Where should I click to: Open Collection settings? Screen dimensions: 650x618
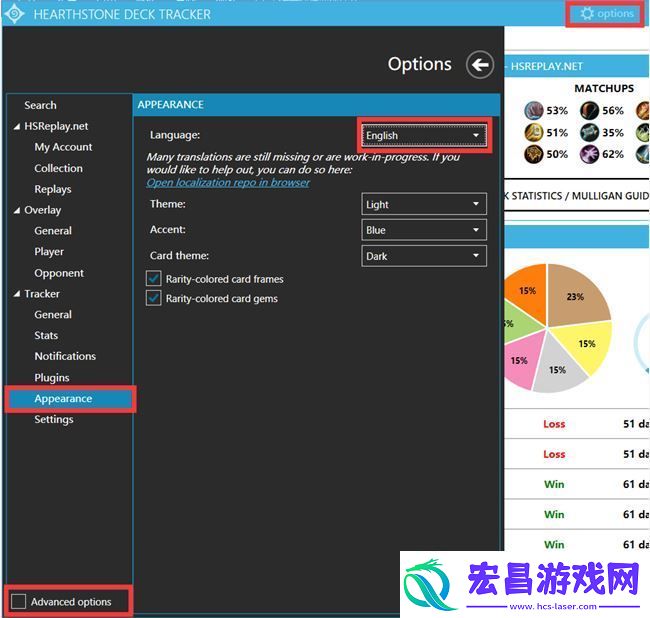point(58,168)
